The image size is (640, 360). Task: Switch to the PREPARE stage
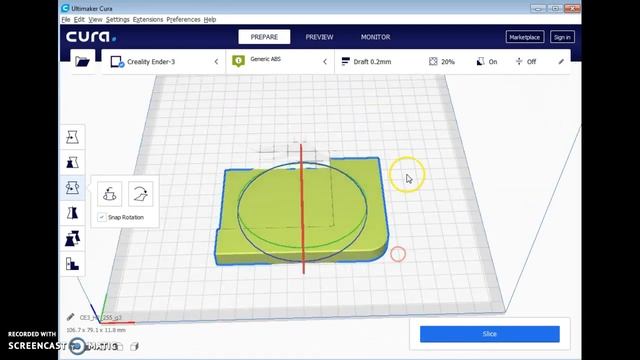[264, 37]
